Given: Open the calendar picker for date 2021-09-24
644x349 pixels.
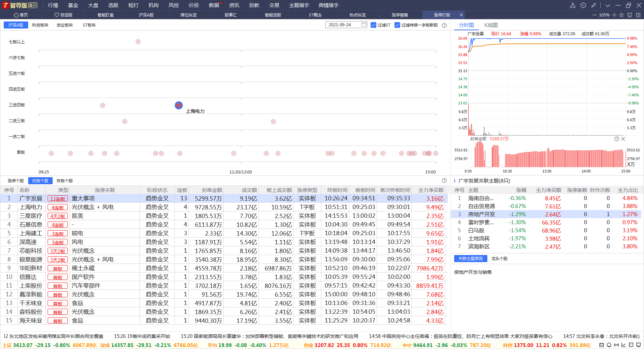Looking at the screenshot, I should pos(364,24).
